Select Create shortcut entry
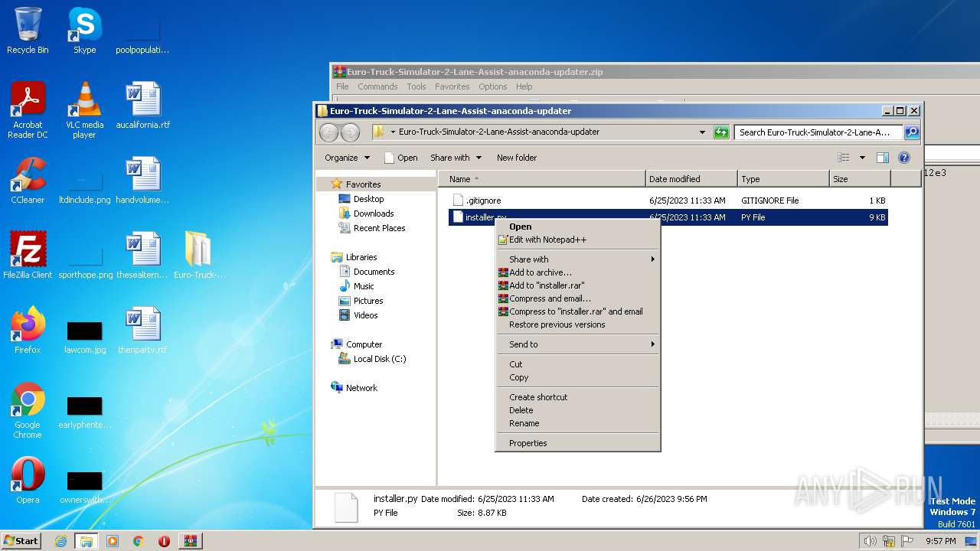The width and height of the screenshot is (980, 551). pos(578,397)
